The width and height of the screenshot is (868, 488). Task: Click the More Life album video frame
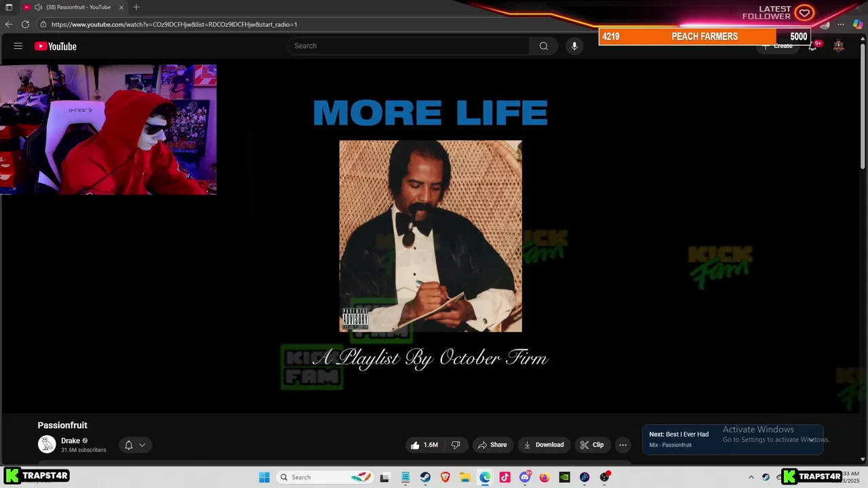pyautogui.click(x=431, y=236)
